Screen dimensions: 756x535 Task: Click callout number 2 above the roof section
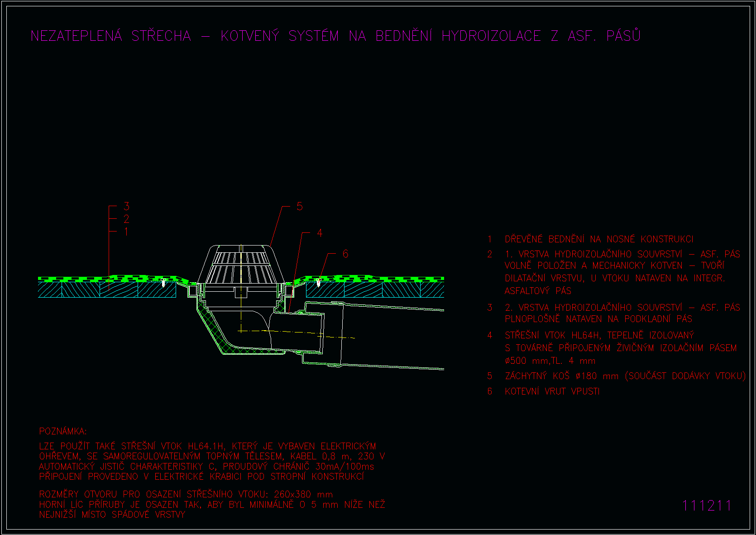[x=126, y=219]
